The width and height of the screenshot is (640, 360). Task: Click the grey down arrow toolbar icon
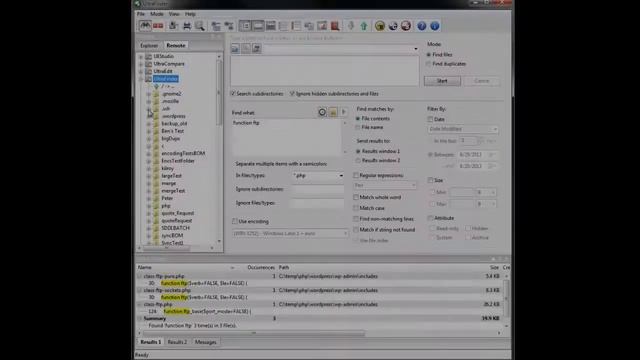tap(351, 26)
